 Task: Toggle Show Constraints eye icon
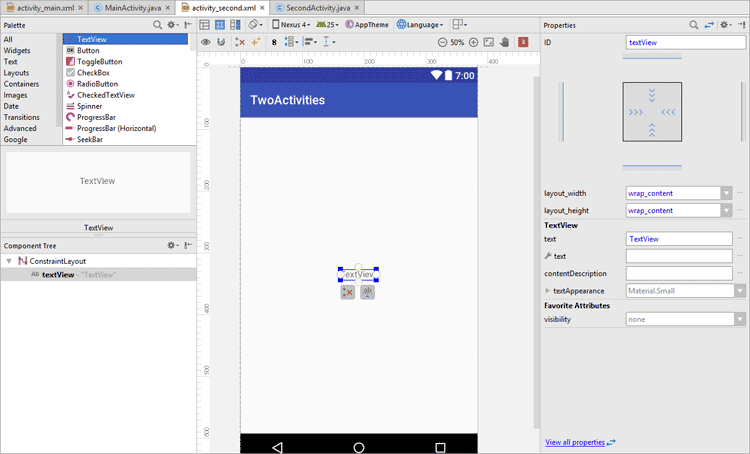pyautogui.click(x=206, y=42)
